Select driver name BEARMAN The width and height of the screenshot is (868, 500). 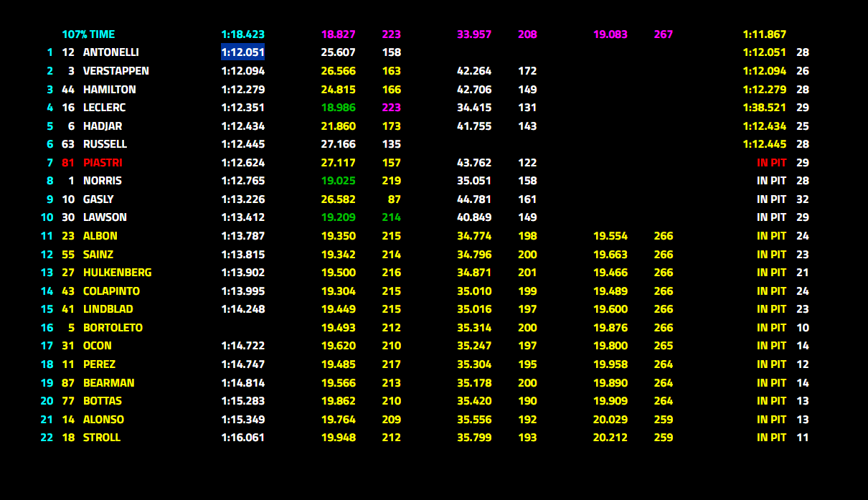click(109, 383)
